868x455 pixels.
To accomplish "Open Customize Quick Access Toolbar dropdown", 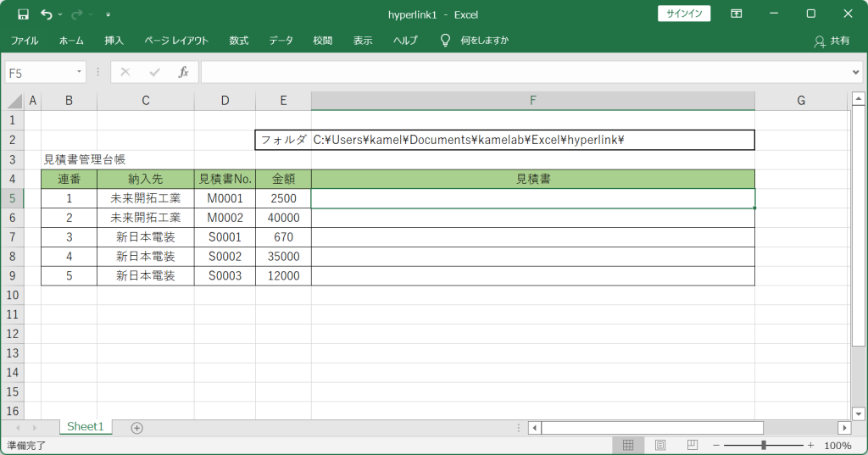I will coord(108,14).
